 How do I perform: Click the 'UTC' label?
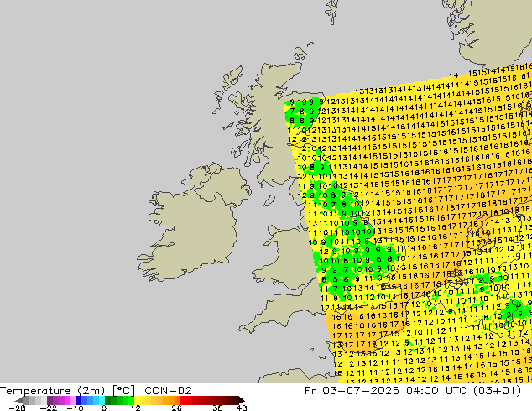[x=457, y=391]
